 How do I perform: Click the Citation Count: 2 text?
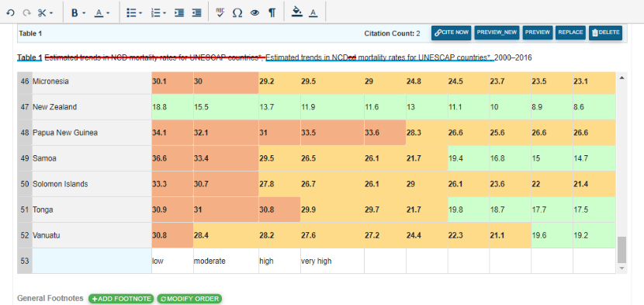tap(392, 33)
